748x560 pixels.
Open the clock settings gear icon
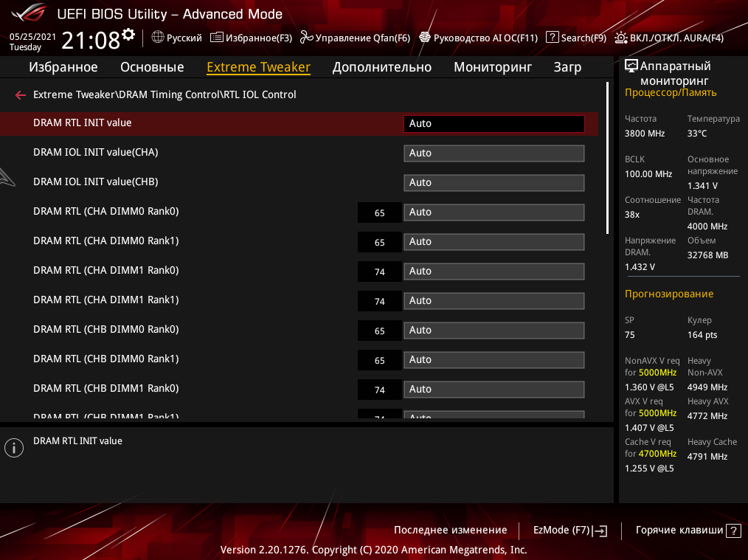128,35
